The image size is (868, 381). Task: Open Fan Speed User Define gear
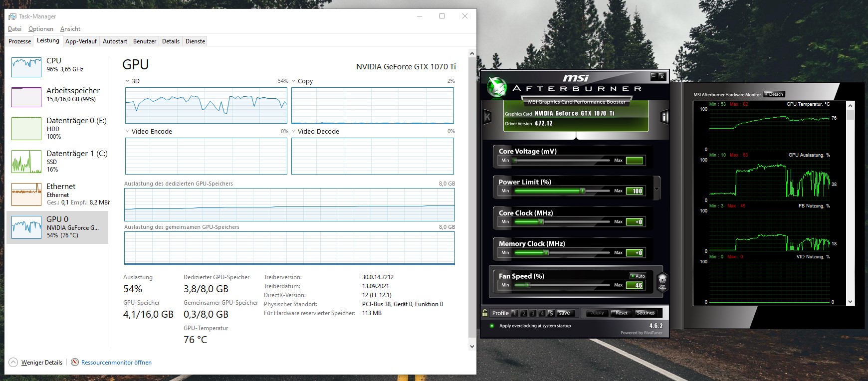click(x=662, y=281)
